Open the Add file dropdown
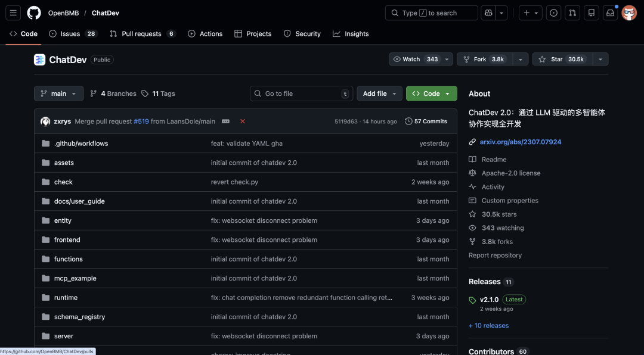 [x=379, y=94]
